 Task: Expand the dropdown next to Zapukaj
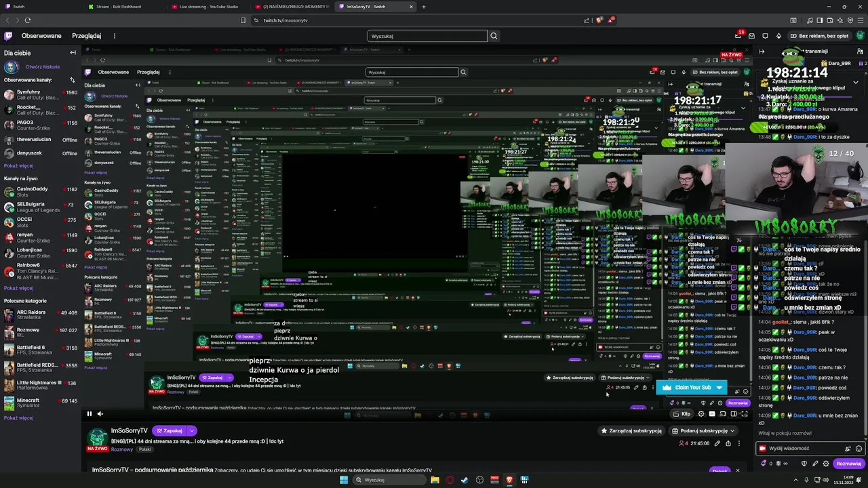click(192, 430)
